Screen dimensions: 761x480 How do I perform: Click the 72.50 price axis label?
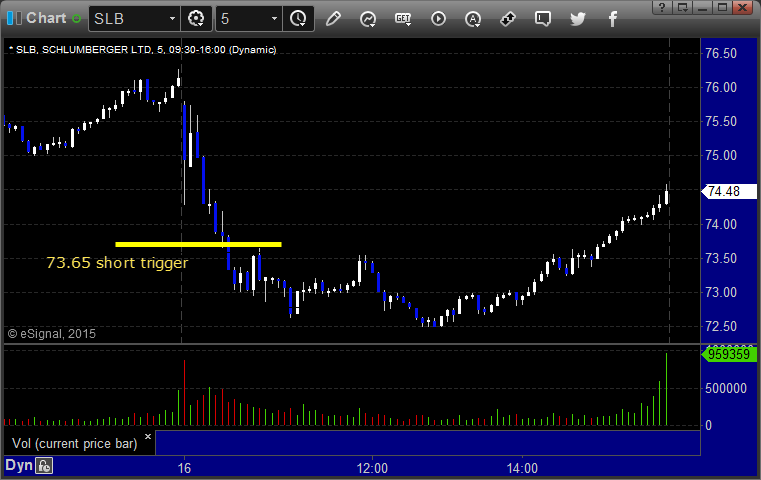[x=721, y=326]
